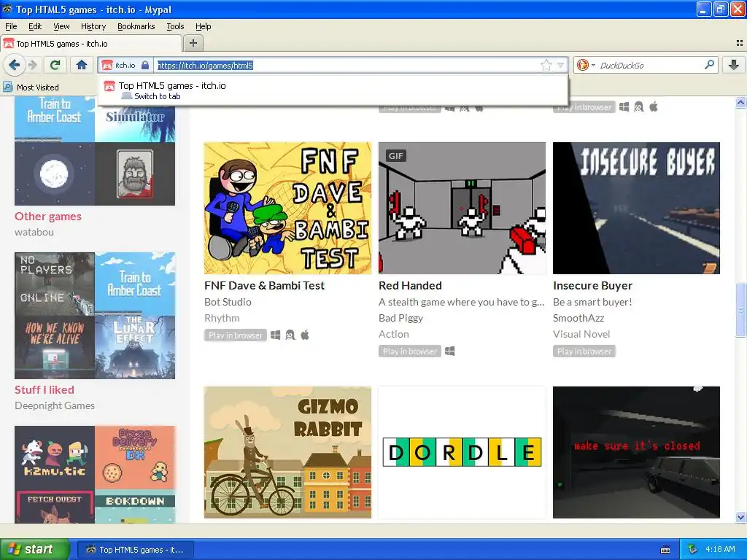This screenshot has height=560, width=747.
Task: Open a new tab with the plus button
Action: point(193,43)
